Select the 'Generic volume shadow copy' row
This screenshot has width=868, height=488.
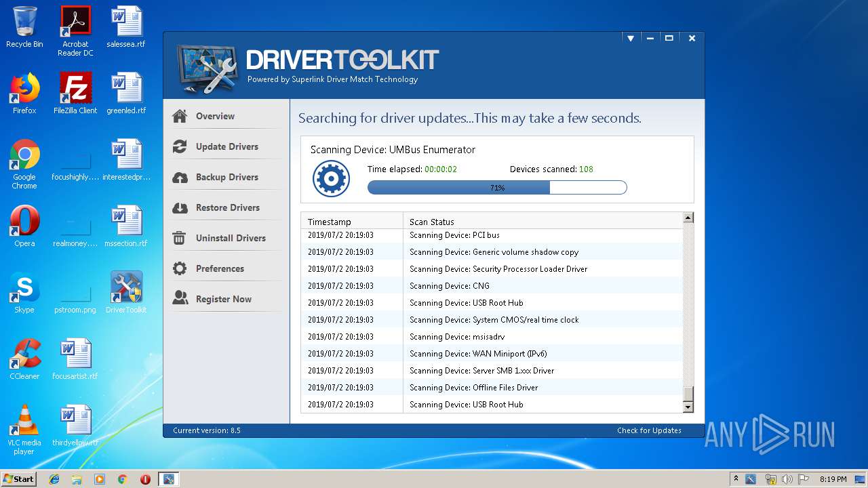[x=492, y=252]
